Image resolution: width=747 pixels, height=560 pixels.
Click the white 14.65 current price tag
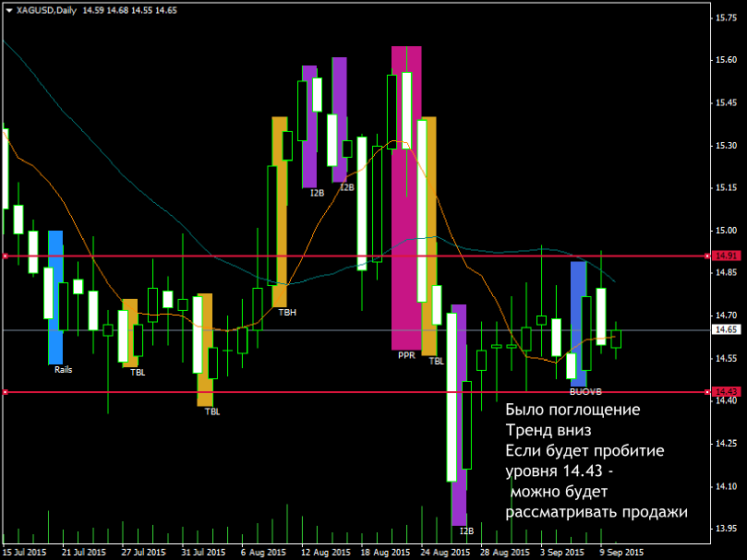(x=726, y=329)
